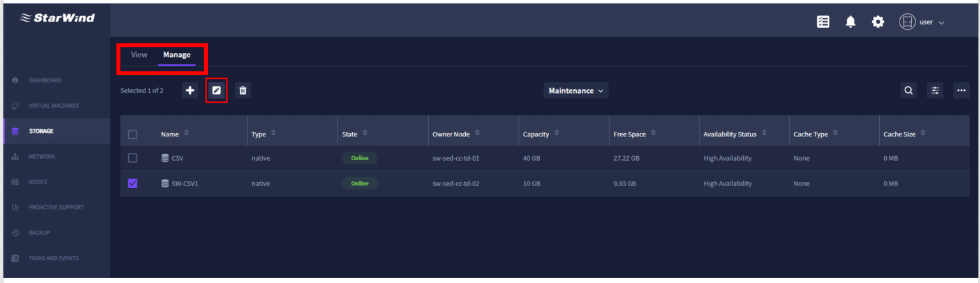The image size is (980, 283).
Task: Add a new volume with the plus button
Action: [190, 91]
